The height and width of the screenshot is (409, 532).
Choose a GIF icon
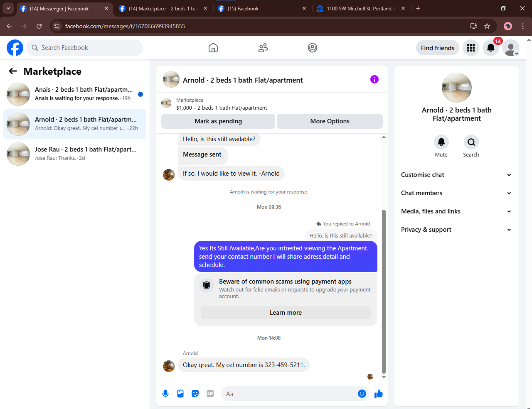click(210, 394)
